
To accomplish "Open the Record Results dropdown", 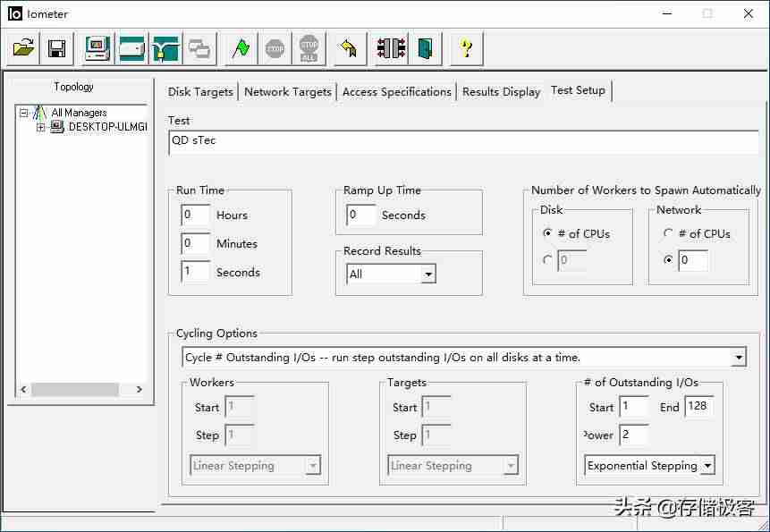I will (x=428, y=274).
